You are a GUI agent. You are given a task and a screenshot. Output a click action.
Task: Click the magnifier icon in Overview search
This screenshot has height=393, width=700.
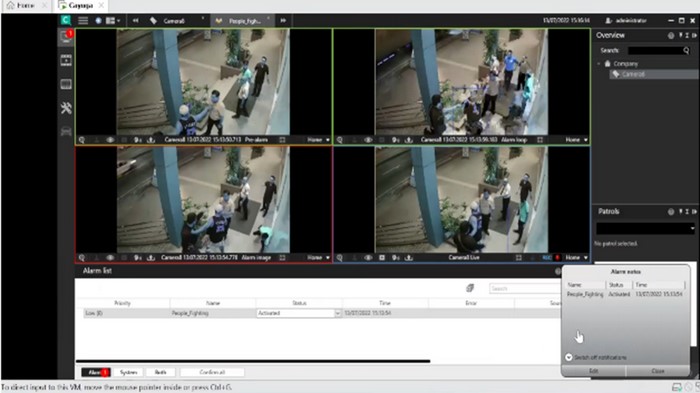coord(686,50)
